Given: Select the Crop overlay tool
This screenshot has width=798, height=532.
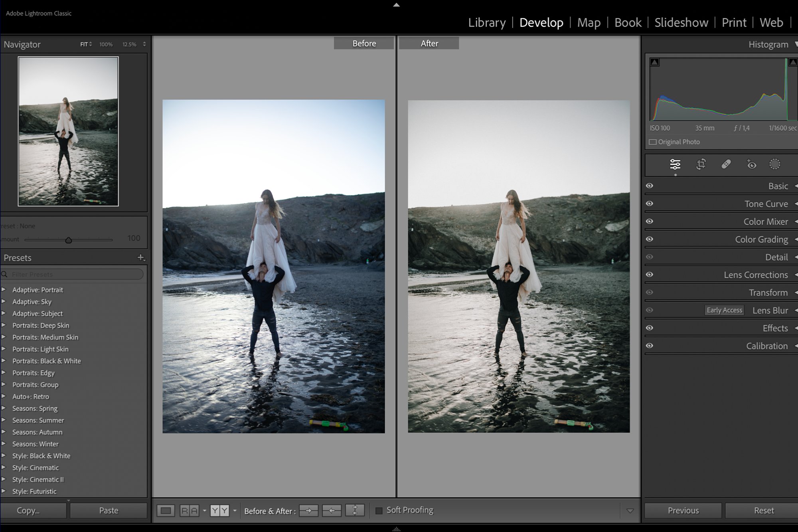Looking at the screenshot, I should pyautogui.click(x=701, y=164).
